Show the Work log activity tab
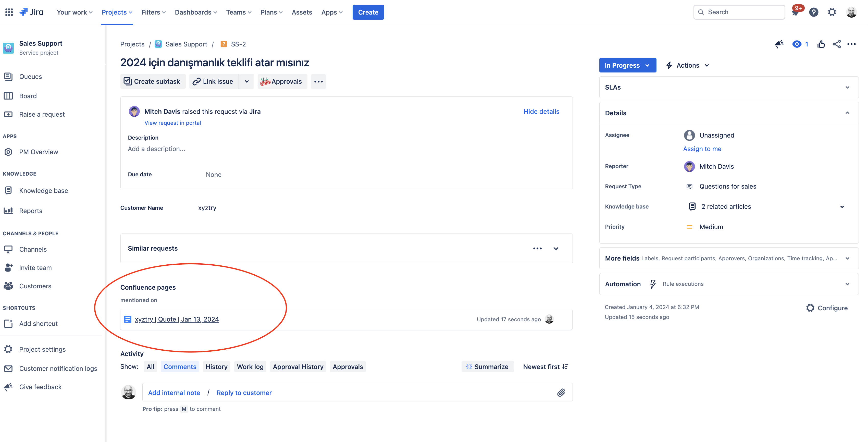This screenshot has width=868, height=442. pyautogui.click(x=250, y=366)
